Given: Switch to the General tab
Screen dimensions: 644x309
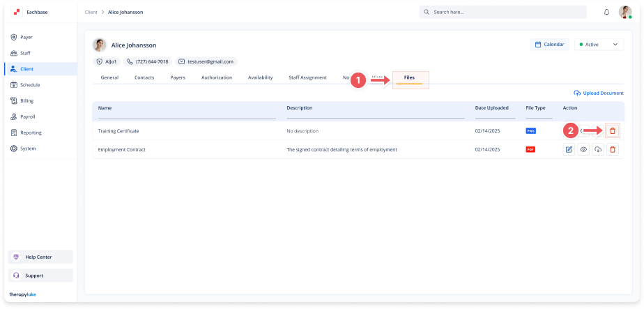Looking at the screenshot, I should [109, 77].
